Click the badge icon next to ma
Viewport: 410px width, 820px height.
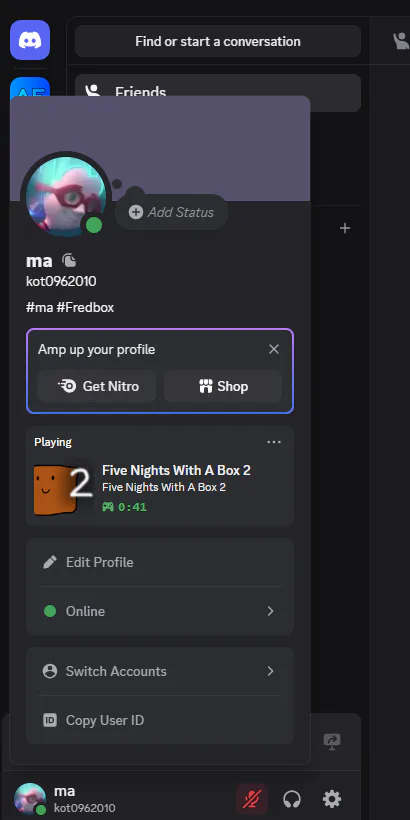[x=69, y=260]
